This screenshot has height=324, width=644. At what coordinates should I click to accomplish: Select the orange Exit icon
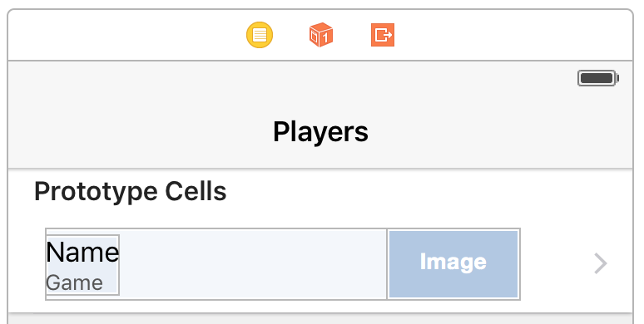point(383,35)
